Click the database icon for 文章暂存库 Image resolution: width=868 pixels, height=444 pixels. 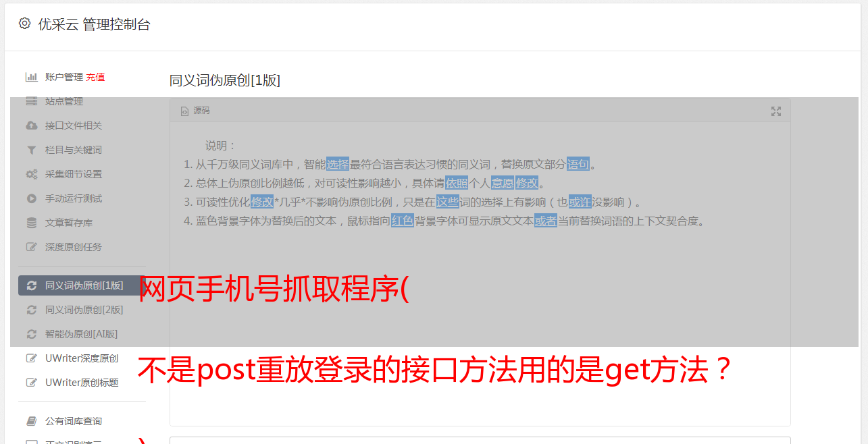31,223
